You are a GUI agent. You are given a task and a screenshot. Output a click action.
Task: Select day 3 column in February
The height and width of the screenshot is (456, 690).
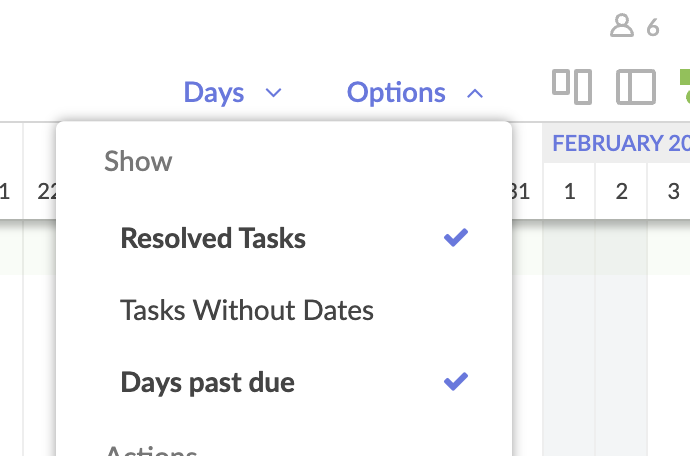[x=673, y=191]
